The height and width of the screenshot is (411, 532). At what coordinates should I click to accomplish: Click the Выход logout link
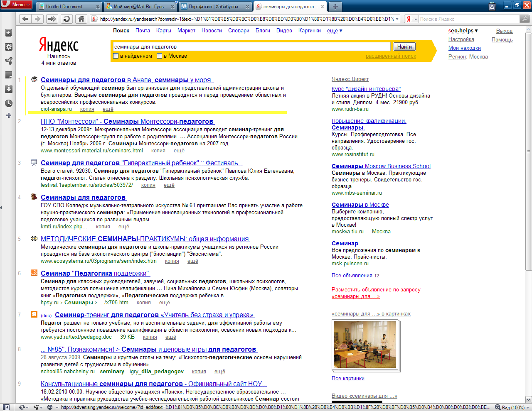pos(505,31)
